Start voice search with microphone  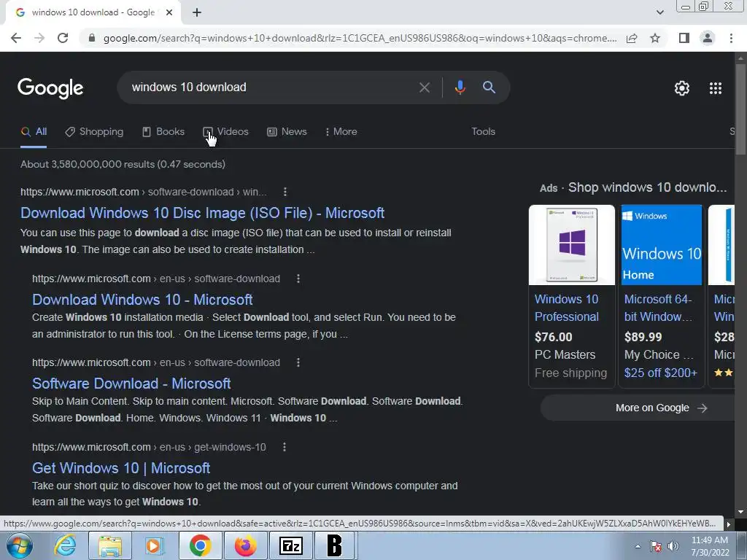(460, 87)
